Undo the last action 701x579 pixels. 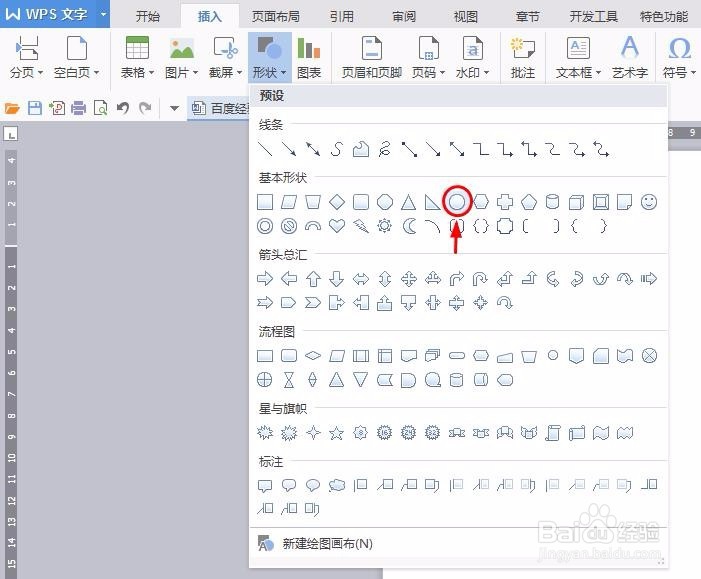click(x=123, y=108)
